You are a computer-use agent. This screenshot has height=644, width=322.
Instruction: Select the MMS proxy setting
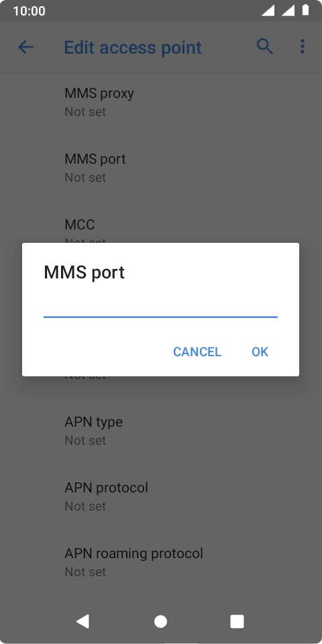[161, 102]
